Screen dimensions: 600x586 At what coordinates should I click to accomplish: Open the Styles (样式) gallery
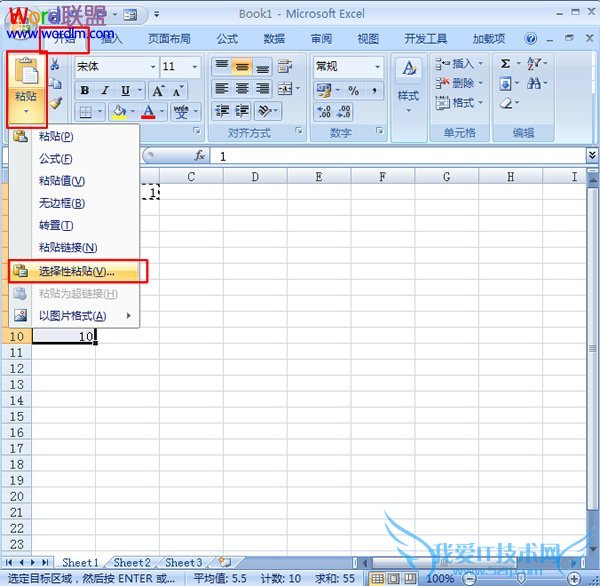coord(408,87)
